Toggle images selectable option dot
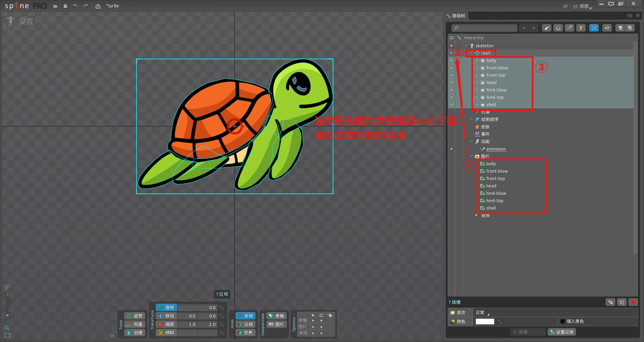Viewport: 644px width, 342px height. click(313, 327)
